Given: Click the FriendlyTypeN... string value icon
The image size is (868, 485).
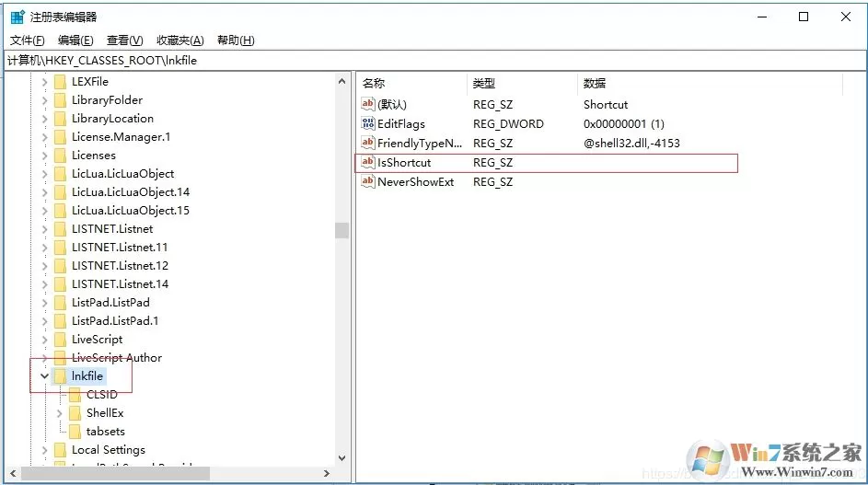Looking at the screenshot, I should point(367,143).
